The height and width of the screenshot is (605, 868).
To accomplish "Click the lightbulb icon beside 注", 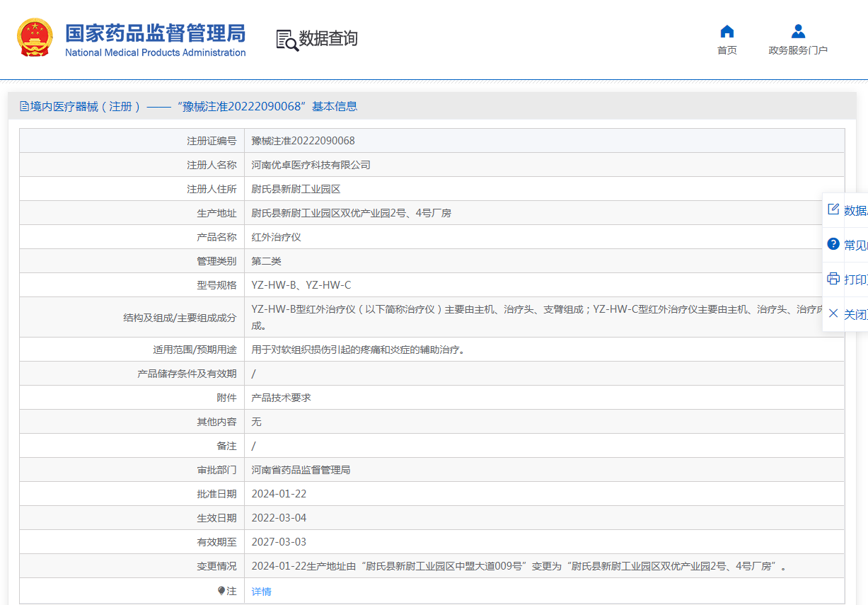I will (x=221, y=591).
